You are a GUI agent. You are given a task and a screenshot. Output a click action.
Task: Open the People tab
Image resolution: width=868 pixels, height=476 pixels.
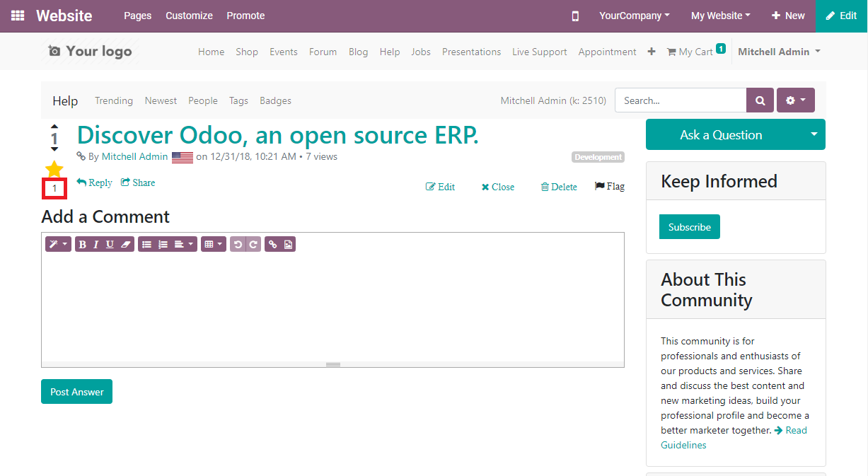click(203, 100)
